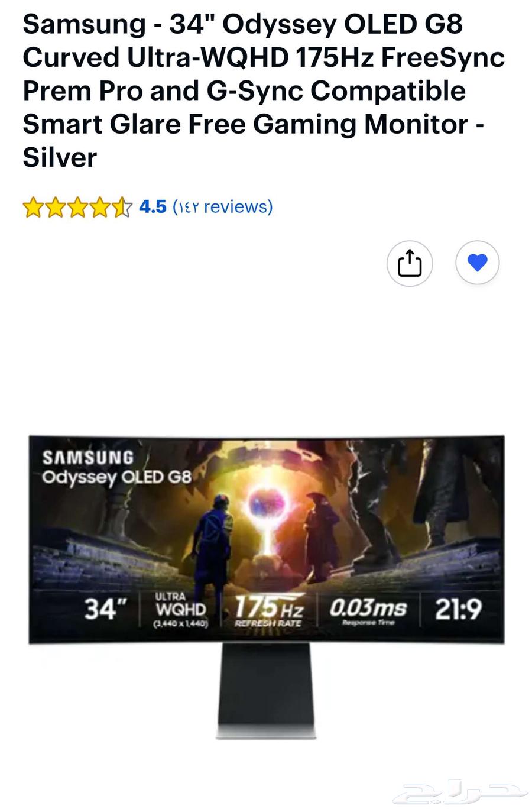Click the SAMSUNG logo in product image
This screenshot has height=812, width=532.
click(x=88, y=458)
